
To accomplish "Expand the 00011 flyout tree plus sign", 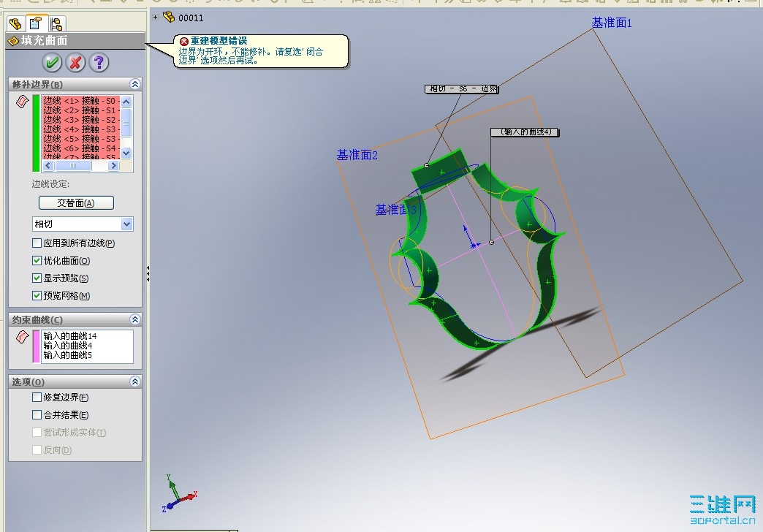I will tap(155, 17).
